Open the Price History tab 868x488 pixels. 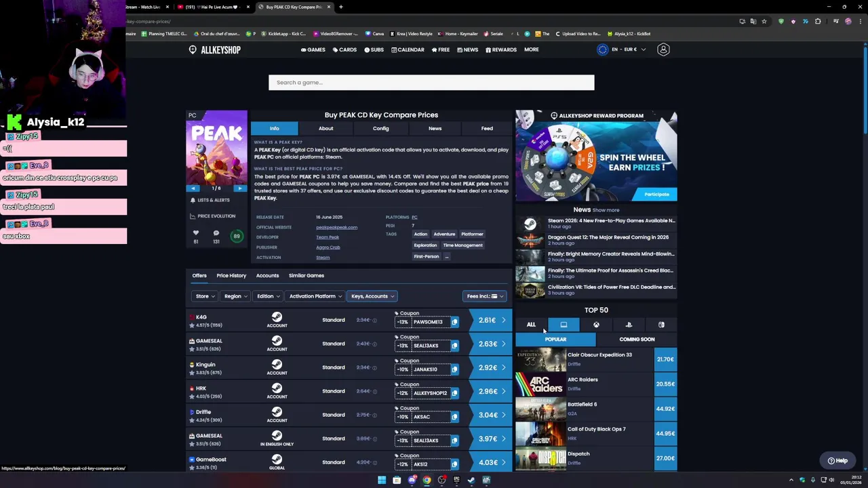tap(231, 276)
